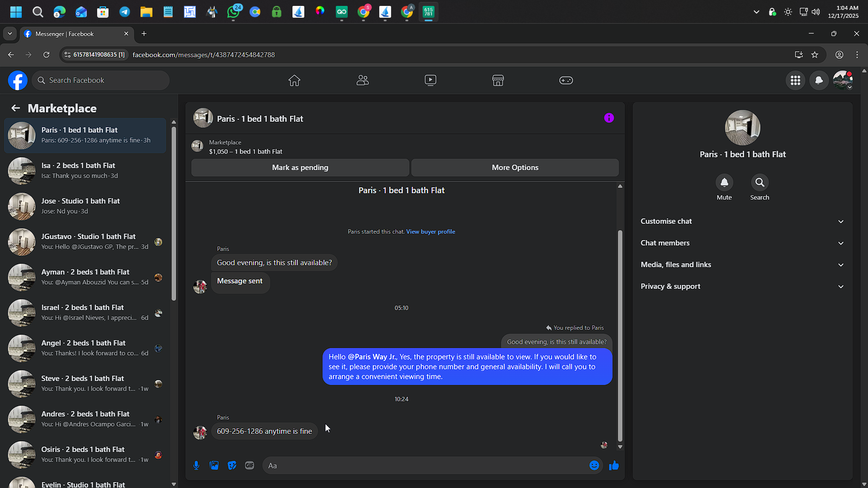Mute the Paris chat with bell icon
This screenshot has width=868, height=488.
(x=724, y=182)
